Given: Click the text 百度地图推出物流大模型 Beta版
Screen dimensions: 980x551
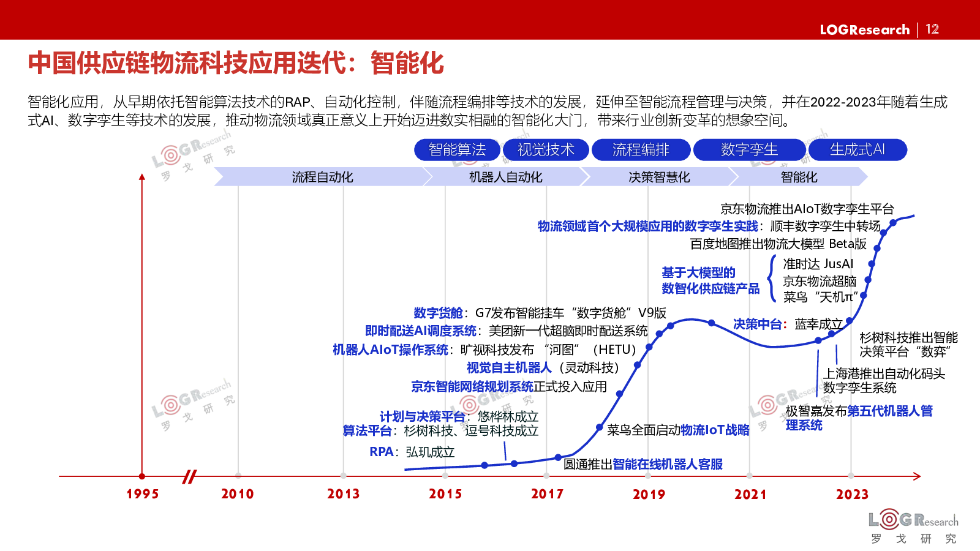Looking at the screenshot, I should click(x=778, y=244).
